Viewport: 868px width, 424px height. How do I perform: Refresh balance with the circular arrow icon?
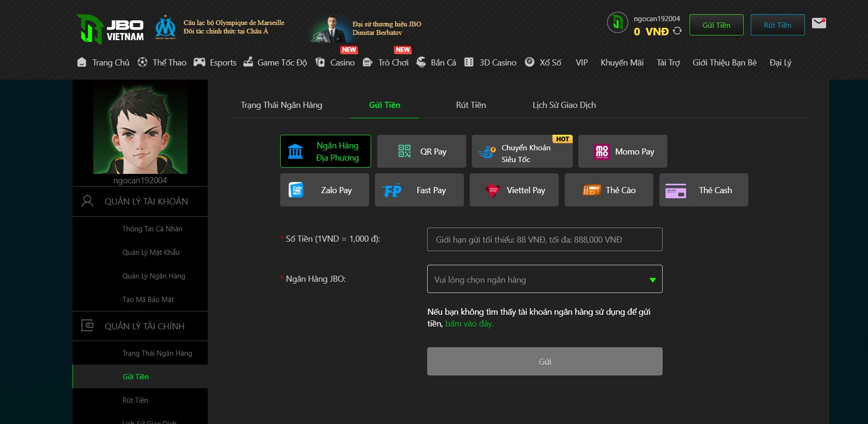[x=677, y=31]
